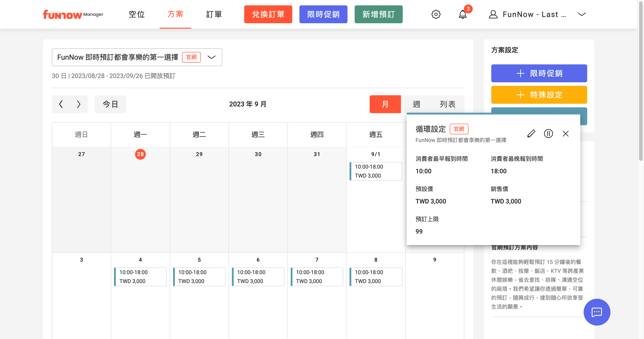Switch calendar to 列表 view
644x339 pixels.
point(447,104)
